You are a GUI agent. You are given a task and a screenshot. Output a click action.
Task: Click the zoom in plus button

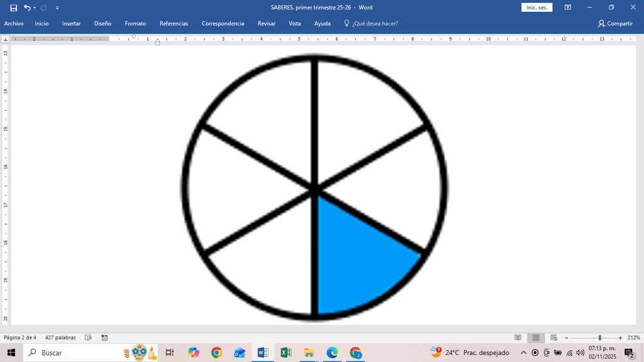click(x=620, y=337)
